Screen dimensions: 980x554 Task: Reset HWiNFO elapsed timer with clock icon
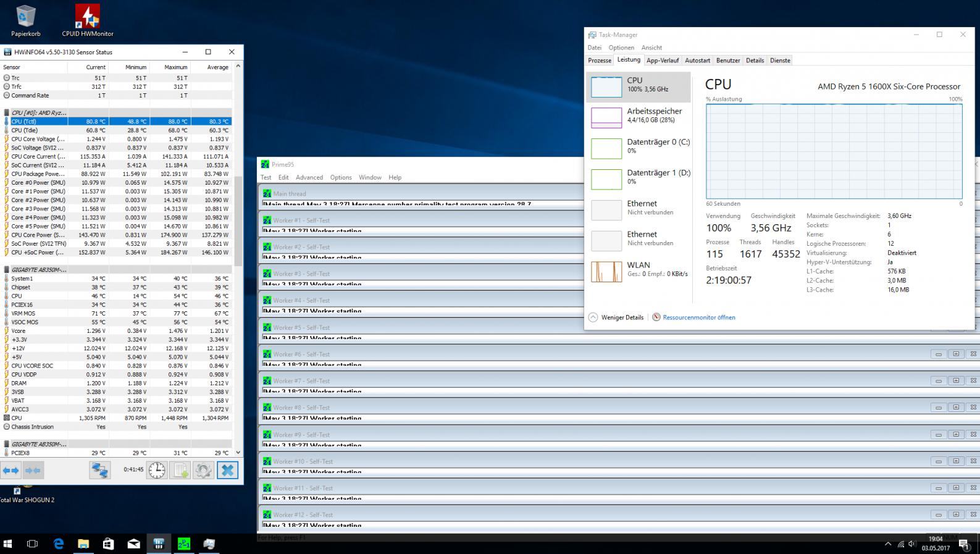click(x=157, y=471)
